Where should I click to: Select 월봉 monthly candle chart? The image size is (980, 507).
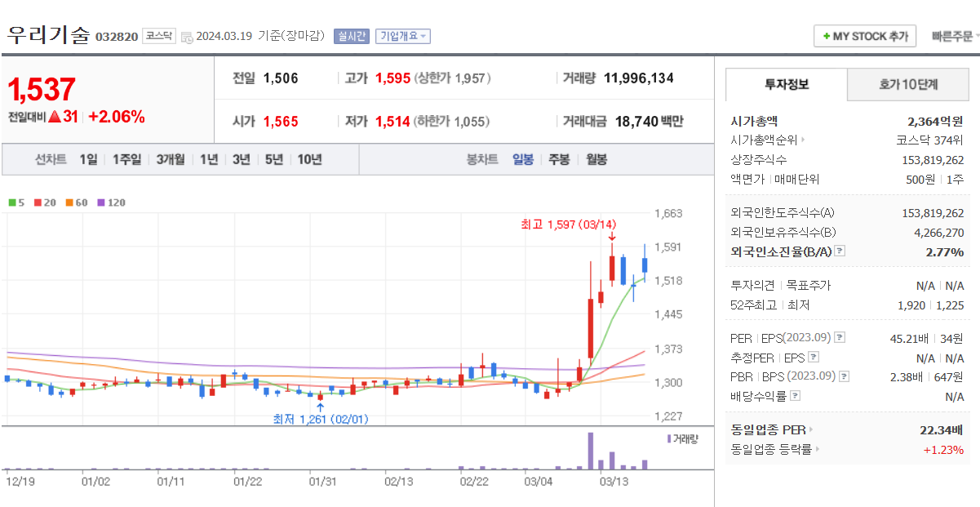pos(596,159)
